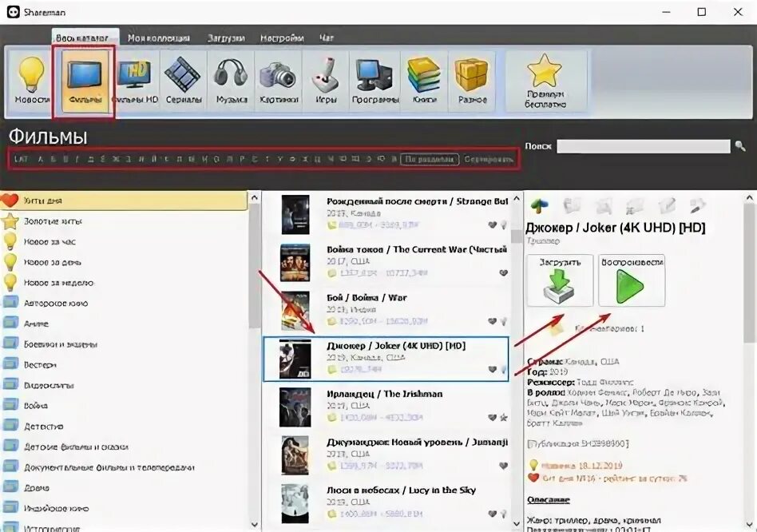This screenshot has width=757, height=532.
Task: Select the Джуманджи: Новый уровень title
Action: [417, 443]
